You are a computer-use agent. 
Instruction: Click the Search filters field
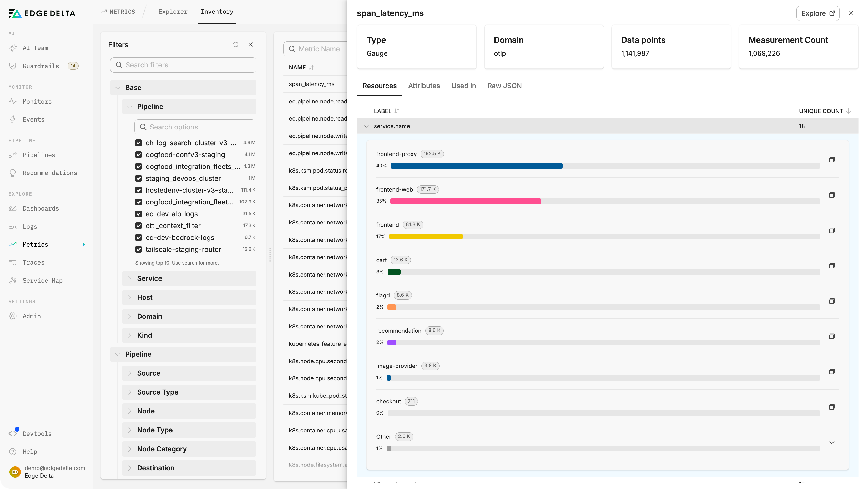(x=183, y=65)
